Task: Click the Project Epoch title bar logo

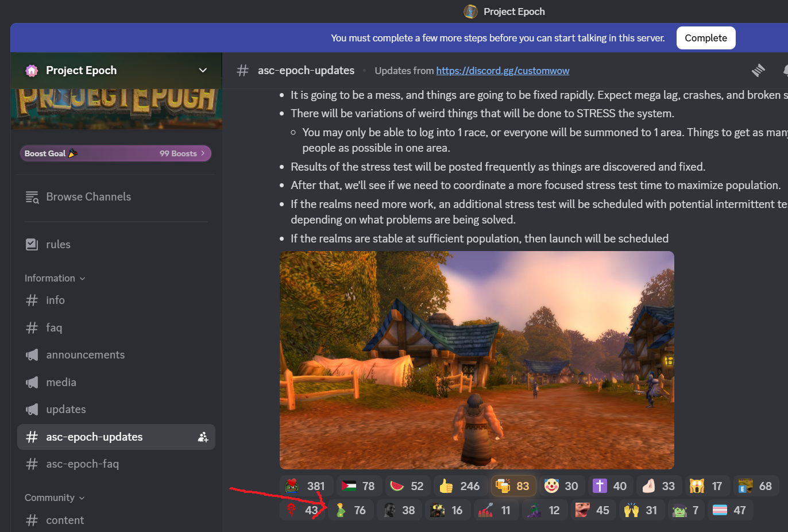Action: click(470, 11)
